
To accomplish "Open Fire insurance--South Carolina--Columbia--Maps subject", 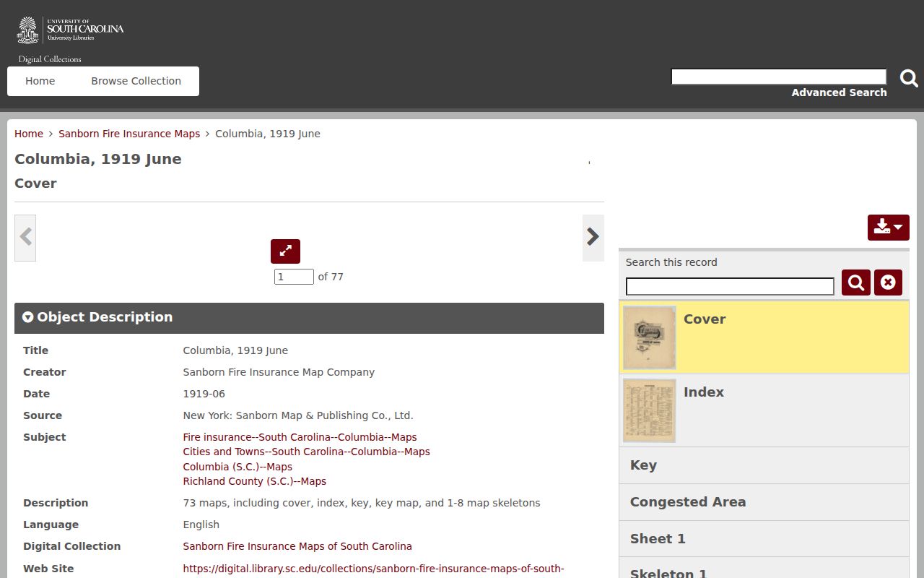I will 300,437.
